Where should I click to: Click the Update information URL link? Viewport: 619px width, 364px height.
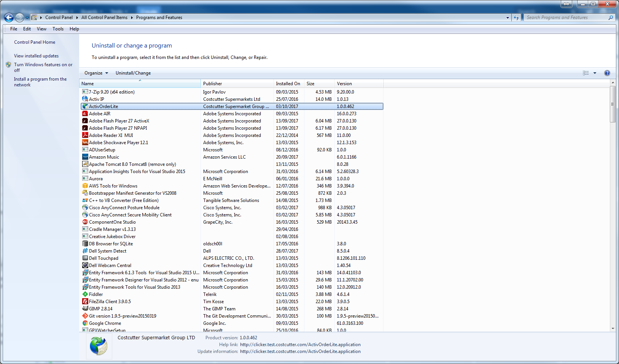tap(300, 351)
